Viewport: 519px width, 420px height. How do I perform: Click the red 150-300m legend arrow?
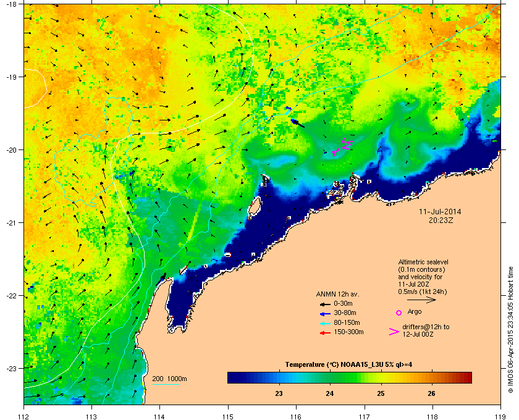[x=326, y=333]
